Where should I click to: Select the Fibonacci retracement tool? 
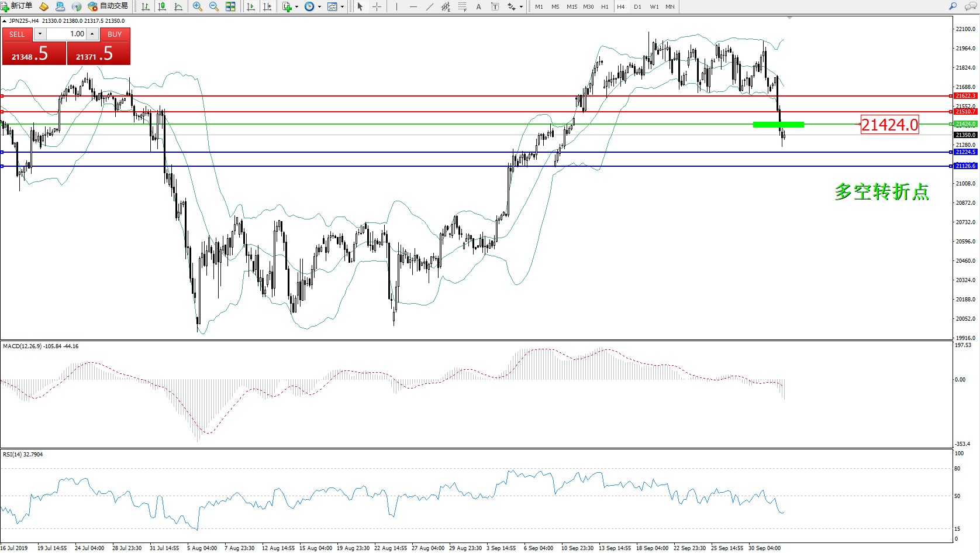click(463, 6)
